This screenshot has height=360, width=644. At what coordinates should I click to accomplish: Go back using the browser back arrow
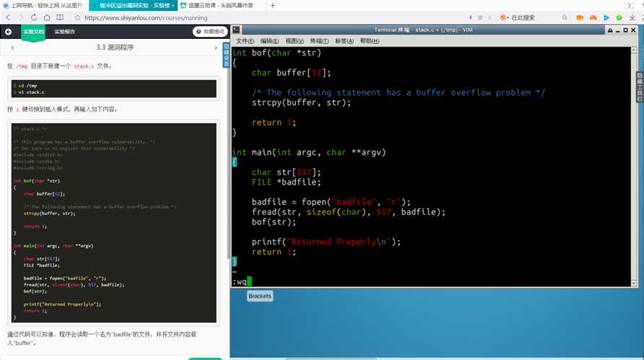pos(9,17)
